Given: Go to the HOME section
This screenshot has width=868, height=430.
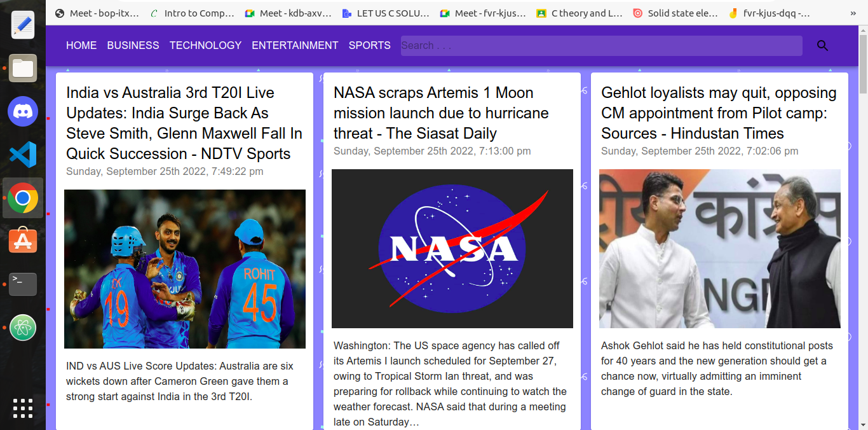Looking at the screenshot, I should click(81, 46).
